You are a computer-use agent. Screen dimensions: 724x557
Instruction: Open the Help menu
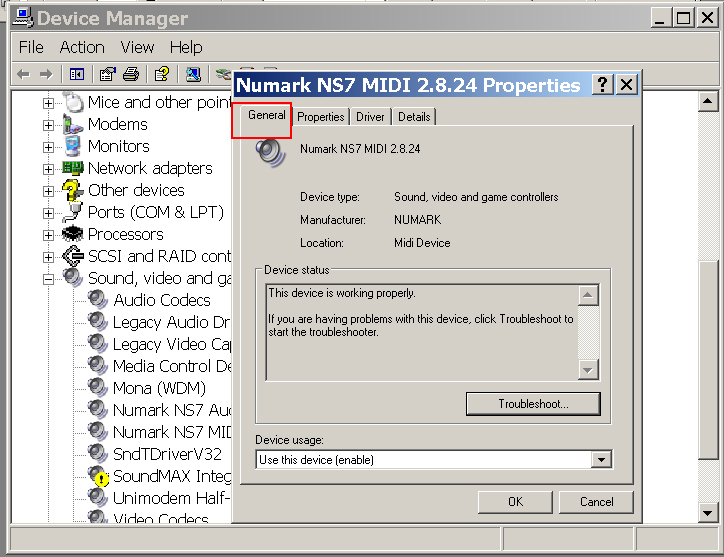click(x=186, y=47)
